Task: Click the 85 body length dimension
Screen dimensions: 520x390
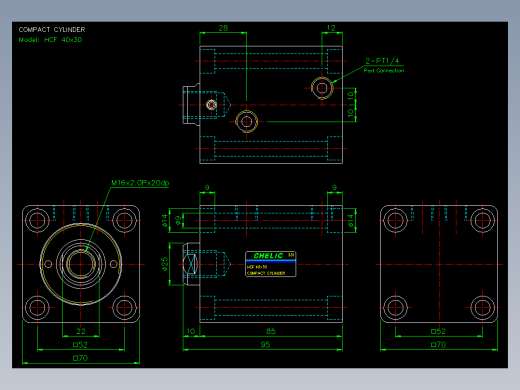Action: coord(271,331)
